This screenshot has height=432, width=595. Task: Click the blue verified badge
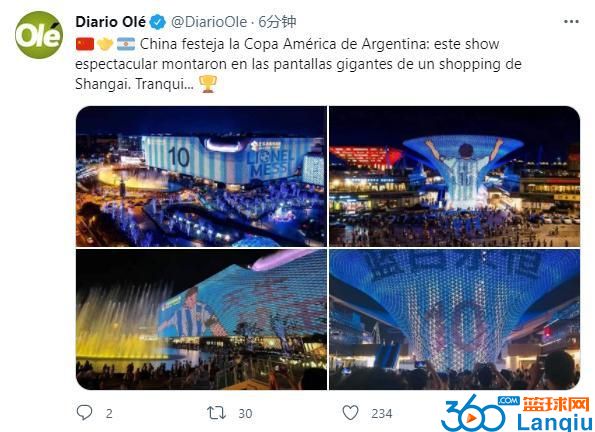tap(157, 22)
